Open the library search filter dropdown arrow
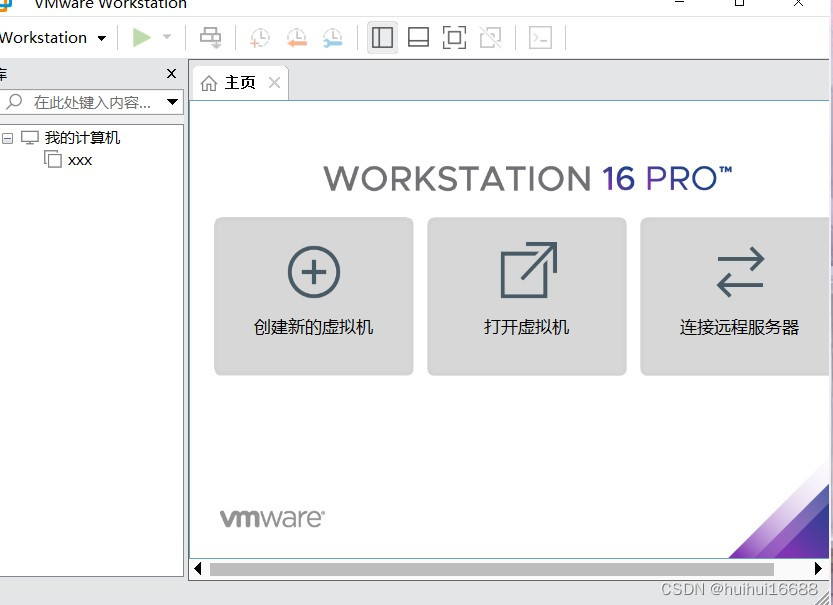Screen dimensions: 833x605 pyautogui.click(x=172, y=102)
